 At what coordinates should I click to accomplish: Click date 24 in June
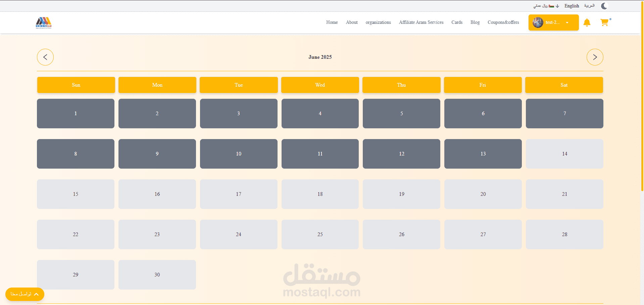click(239, 234)
